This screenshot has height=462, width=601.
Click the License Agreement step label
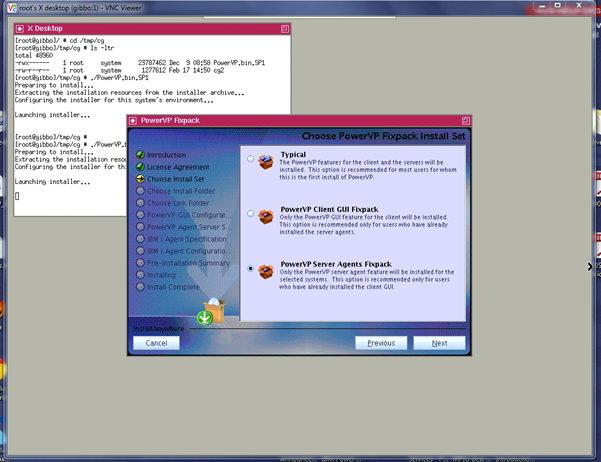pyautogui.click(x=178, y=167)
